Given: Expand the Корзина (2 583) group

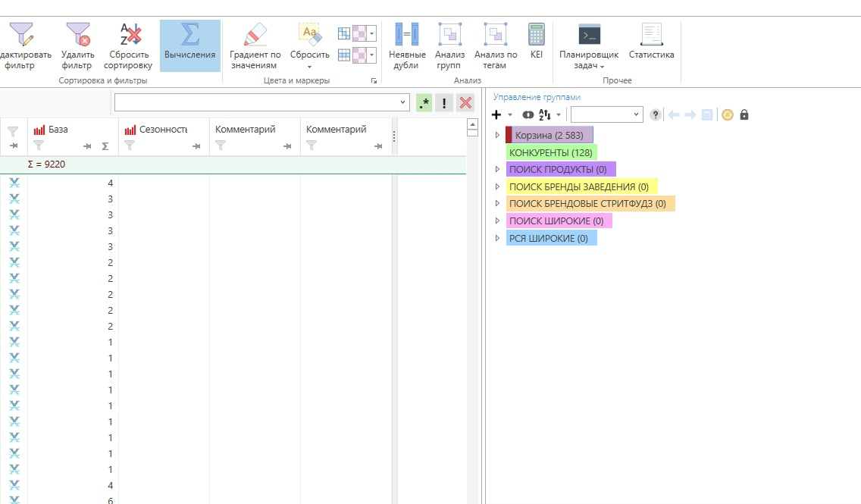Looking at the screenshot, I should coord(497,135).
